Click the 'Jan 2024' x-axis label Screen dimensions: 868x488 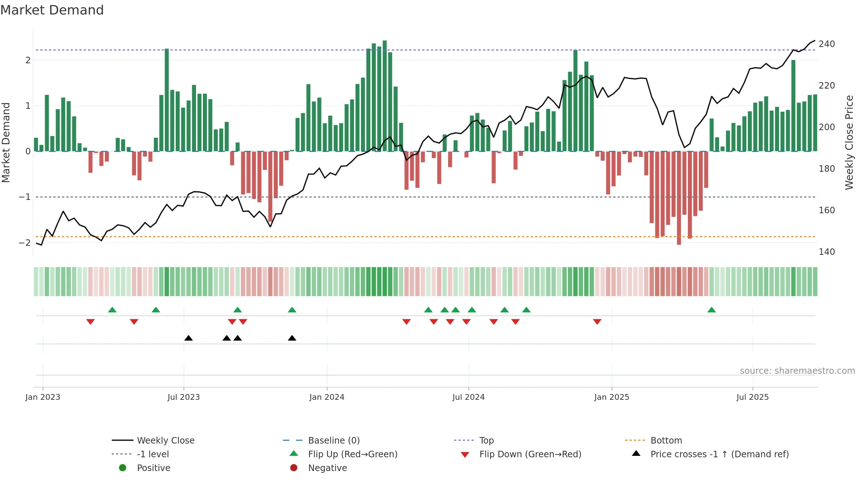(327, 397)
